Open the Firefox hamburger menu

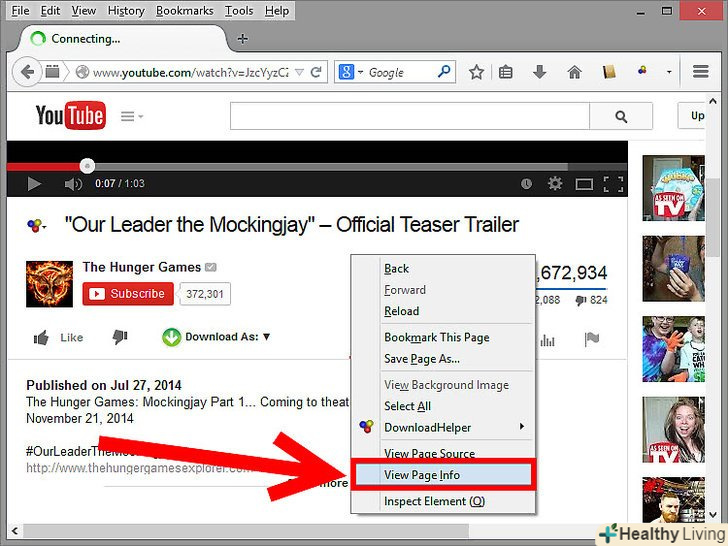tap(701, 72)
